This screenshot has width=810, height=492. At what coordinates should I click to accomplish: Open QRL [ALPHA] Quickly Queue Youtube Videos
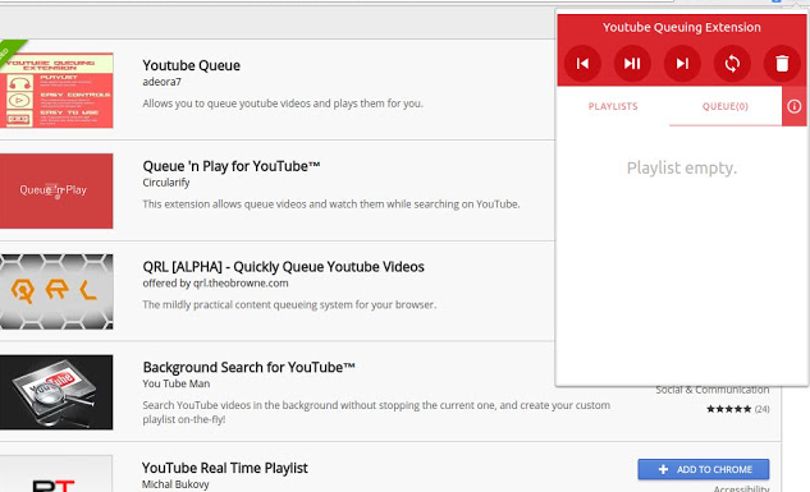click(283, 267)
